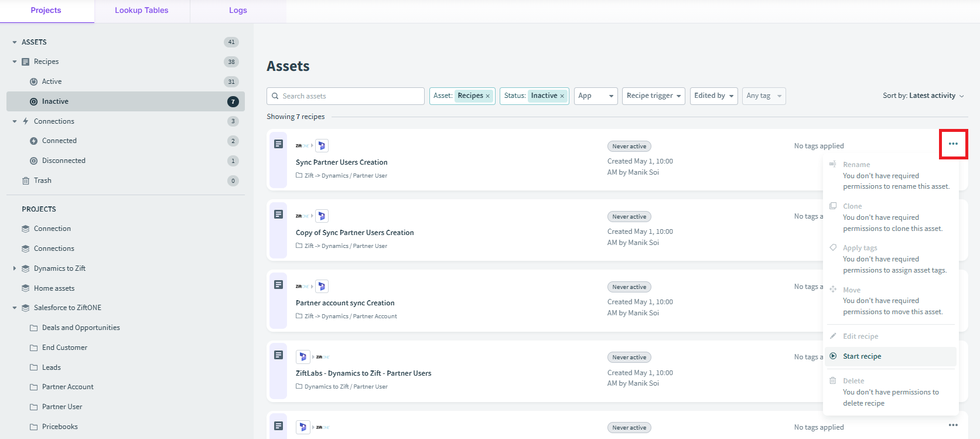Viewport: 980px width, 439px height.
Task: Click the Showing 7 recipes count text
Action: pos(296,117)
